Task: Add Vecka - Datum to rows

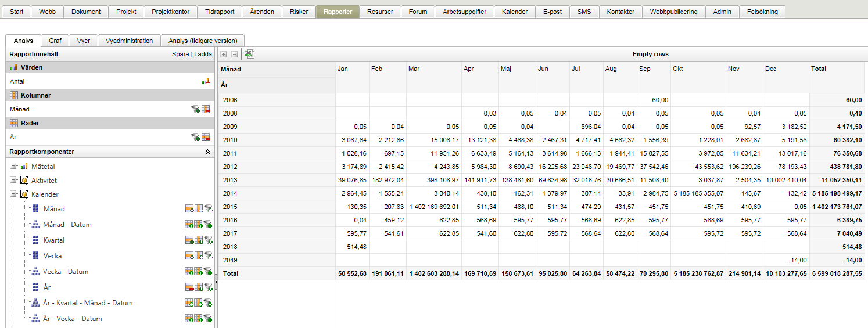Action: [189, 271]
